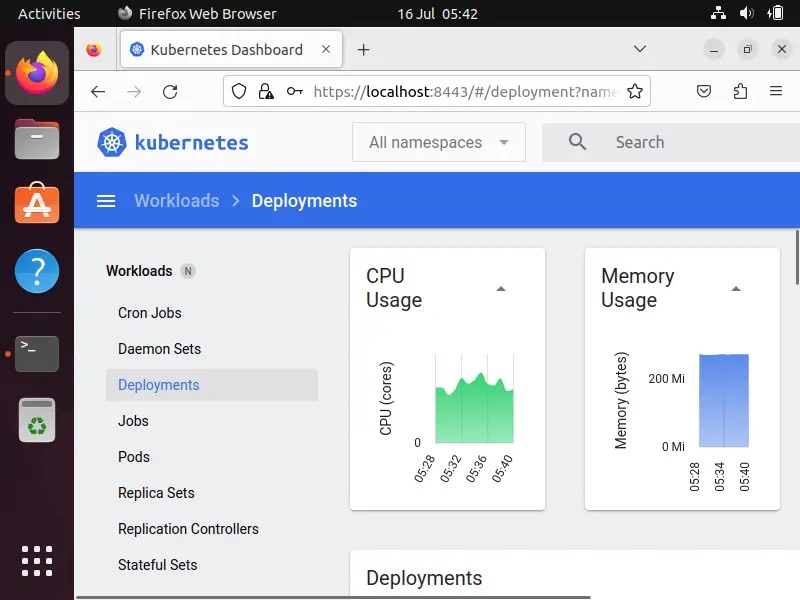The image size is (800, 600).
Task: Open Replica Sets in the sidebar
Action: 156,493
